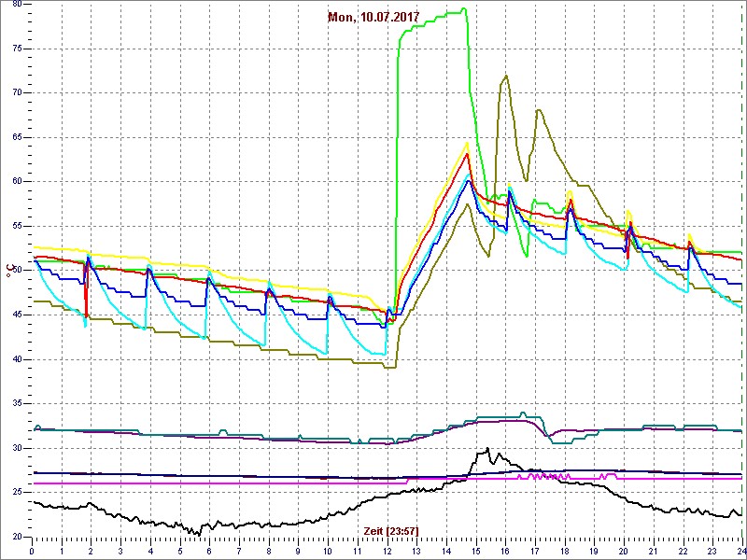Select temperature axis value 25
747x560 pixels.
pos(16,493)
